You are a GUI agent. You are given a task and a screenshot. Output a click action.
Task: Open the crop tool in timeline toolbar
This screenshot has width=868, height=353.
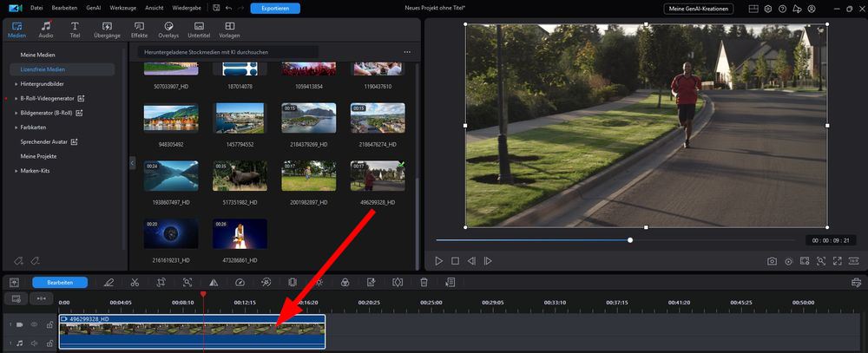point(161,282)
